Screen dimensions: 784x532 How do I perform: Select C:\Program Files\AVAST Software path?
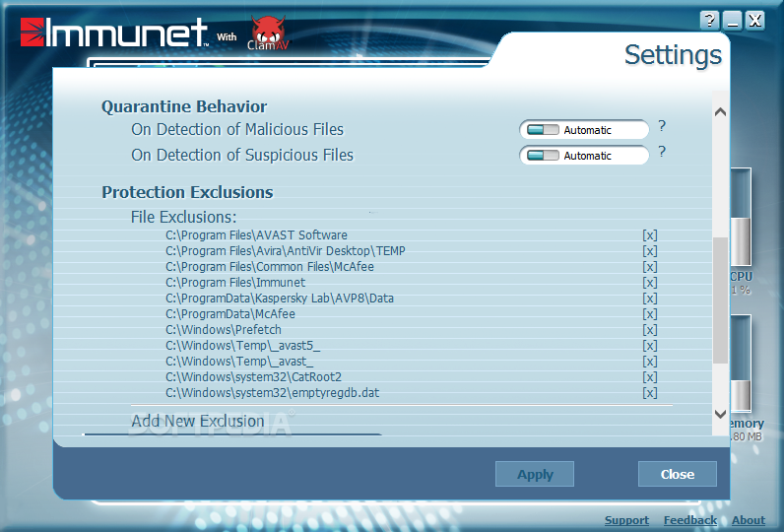tap(256, 235)
